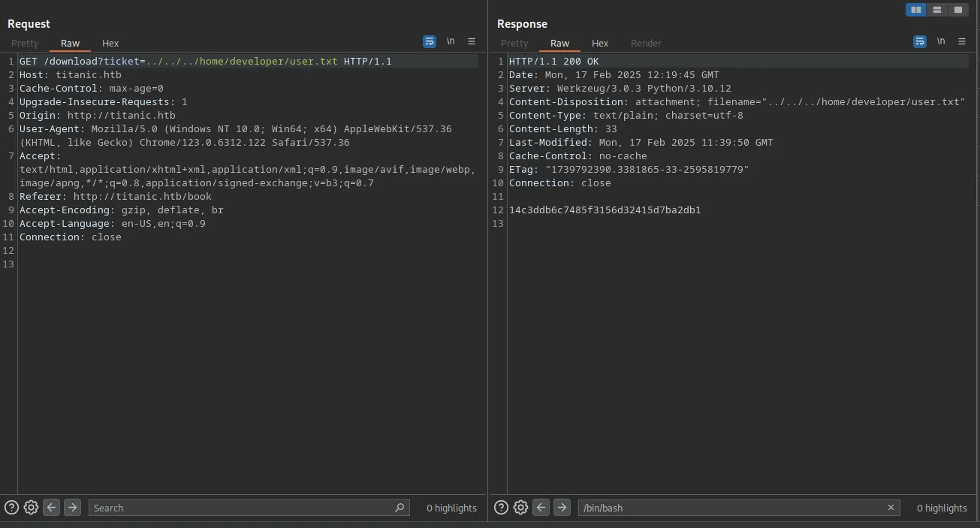Click the Referer: http://titanic.htb/book header
The width and height of the screenshot is (980, 528).
116,197
